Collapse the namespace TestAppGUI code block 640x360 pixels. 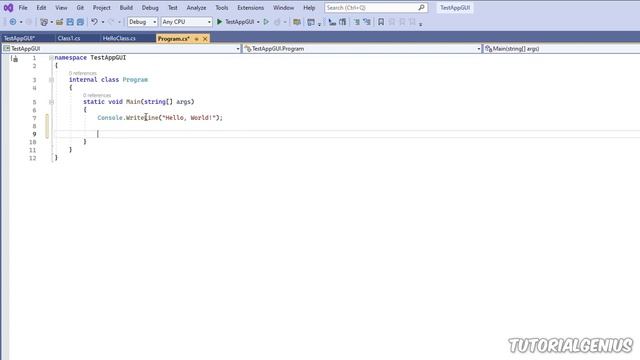51,58
